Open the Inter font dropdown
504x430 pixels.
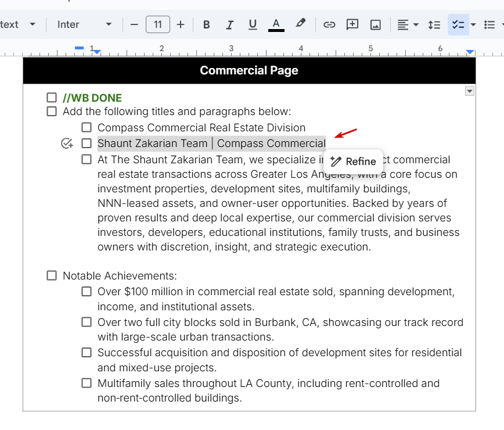(85, 24)
